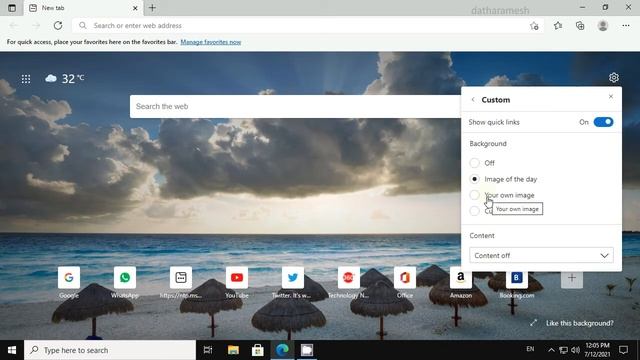
Task: Open the Favorites list icon
Action: [558, 26]
